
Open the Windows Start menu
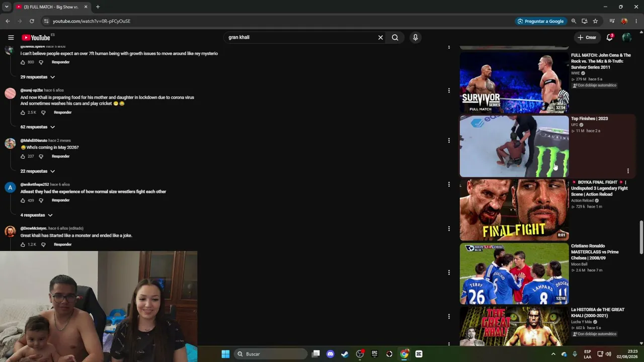[225, 354]
